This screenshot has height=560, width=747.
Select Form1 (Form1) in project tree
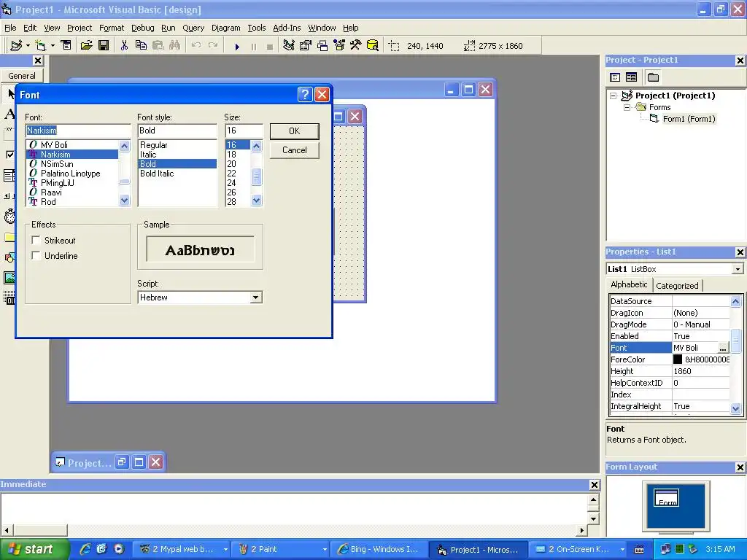(x=689, y=119)
